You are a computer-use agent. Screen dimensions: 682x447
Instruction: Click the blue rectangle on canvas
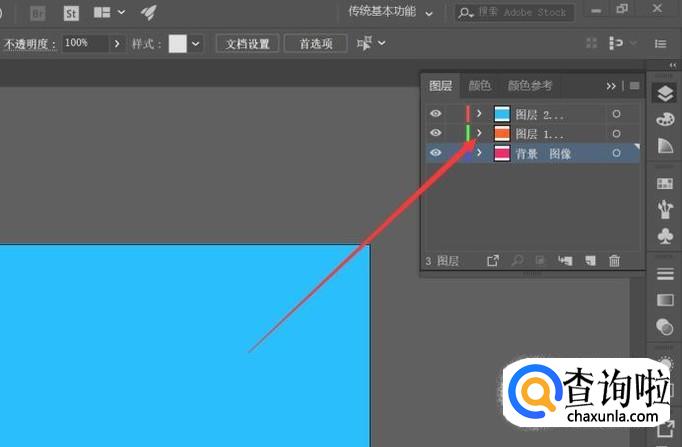coord(184,346)
